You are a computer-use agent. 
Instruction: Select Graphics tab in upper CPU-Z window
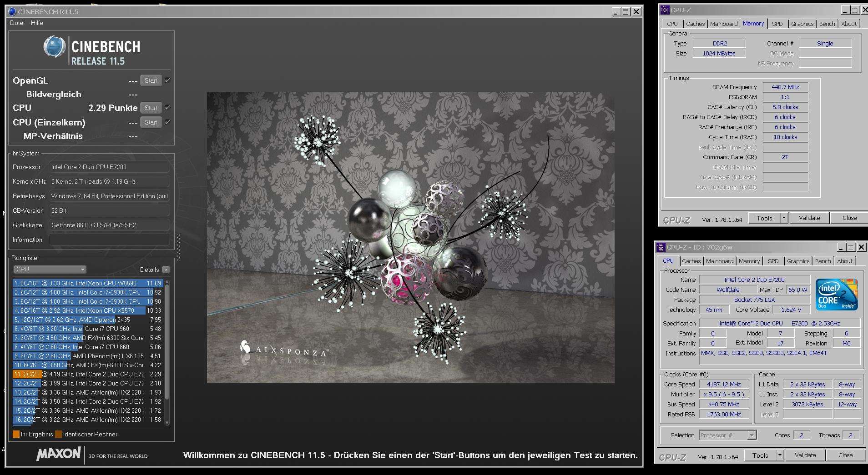pos(802,24)
